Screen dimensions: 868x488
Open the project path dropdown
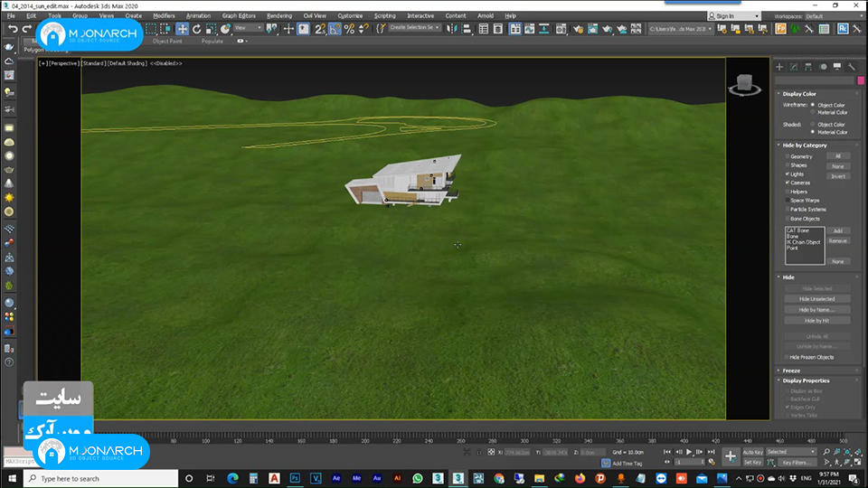tap(680, 29)
